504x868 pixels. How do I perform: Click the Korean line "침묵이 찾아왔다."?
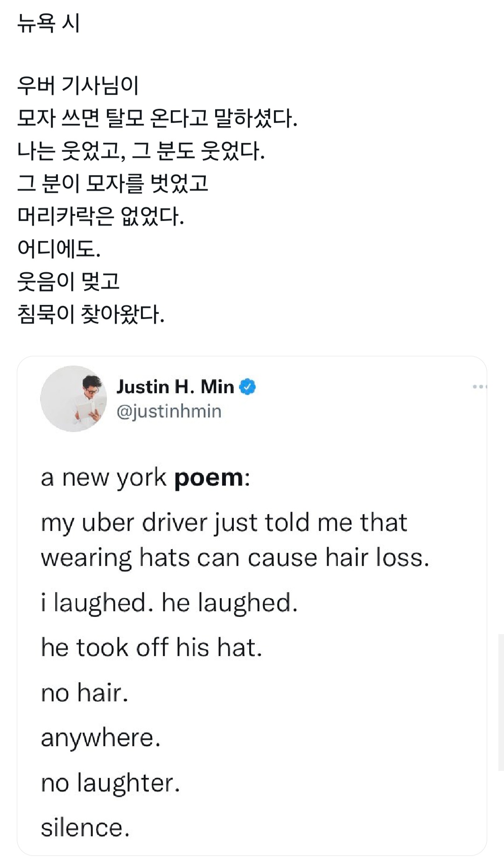[91, 314]
